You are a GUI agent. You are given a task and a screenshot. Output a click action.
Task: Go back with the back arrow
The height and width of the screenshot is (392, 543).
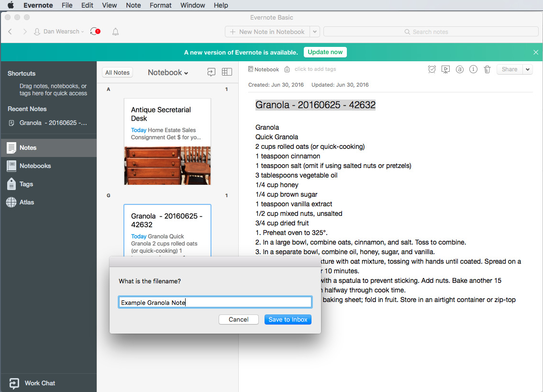(x=10, y=32)
